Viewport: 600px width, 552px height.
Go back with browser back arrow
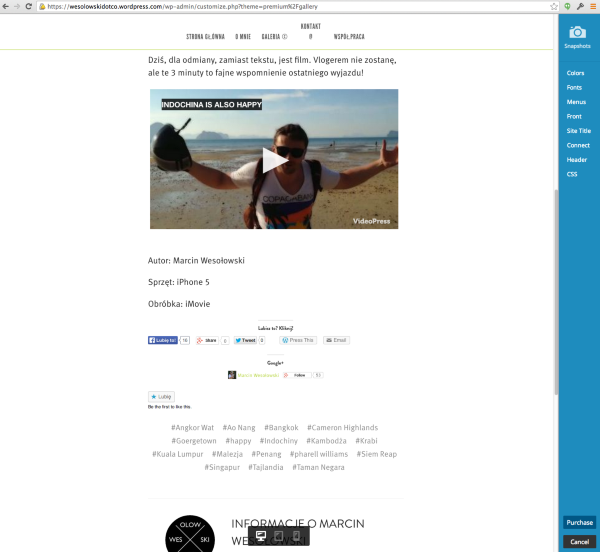pyautogui.click(x=5, y=6)
